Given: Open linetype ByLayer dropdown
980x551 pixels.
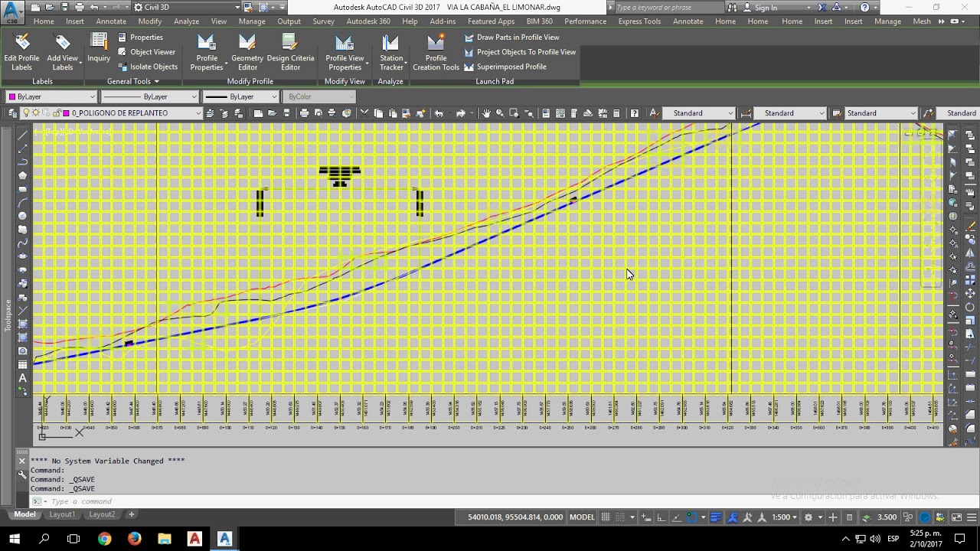Looking at the screenshot, I should pyautogui.click(x=150, y=96).
